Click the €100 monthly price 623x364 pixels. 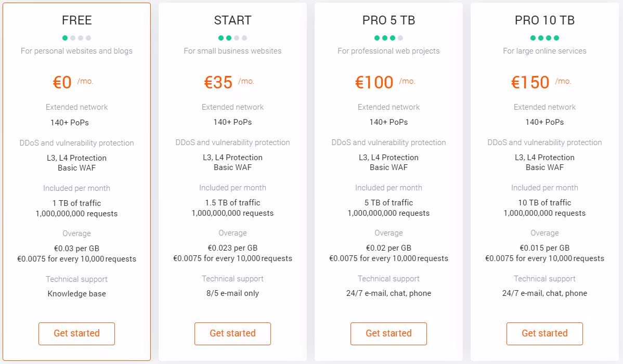tap(374, 82)
